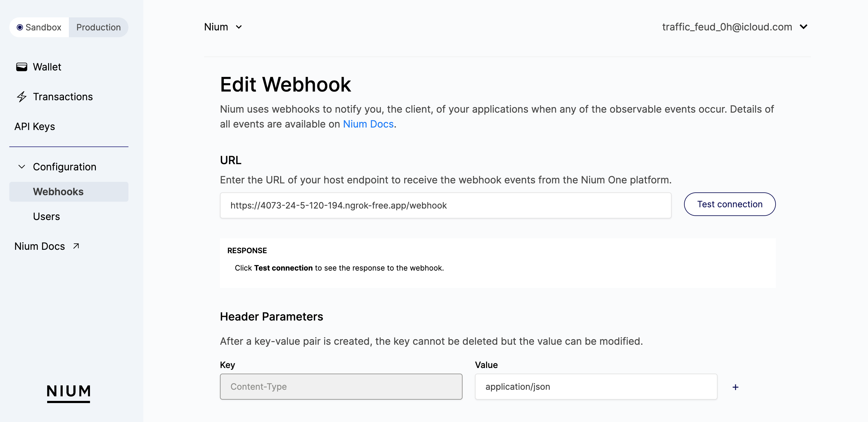Toggle the Nium workspace dropdown
This screenshot has height=422, width=868.
coord(223,27)
